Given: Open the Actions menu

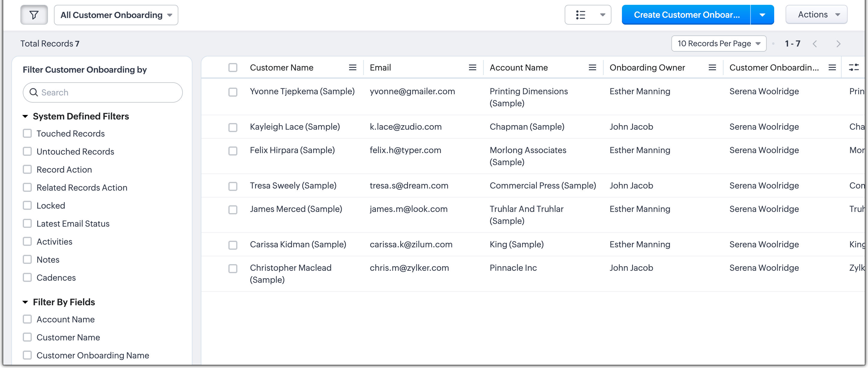Looking at the screenshot, I should coord(816,14).
